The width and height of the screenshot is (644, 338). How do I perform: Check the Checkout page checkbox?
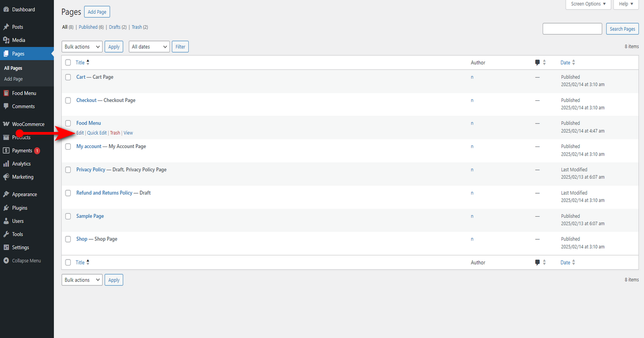click(x=68, y=100)
